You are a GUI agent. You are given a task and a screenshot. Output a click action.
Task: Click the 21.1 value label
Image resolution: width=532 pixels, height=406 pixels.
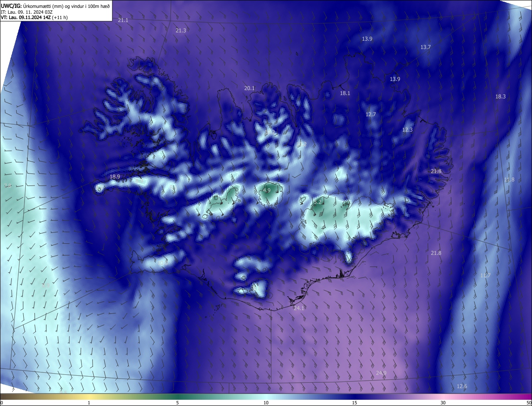tap(123, 20)
